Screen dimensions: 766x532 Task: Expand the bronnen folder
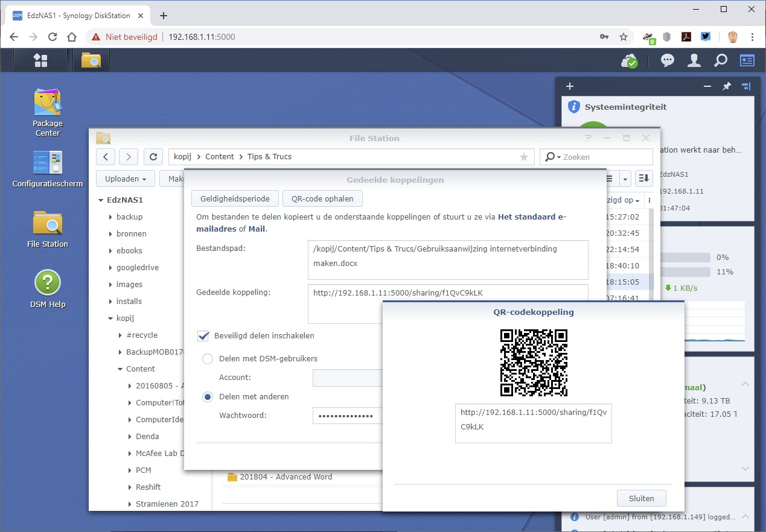click(x=110, y=234)
